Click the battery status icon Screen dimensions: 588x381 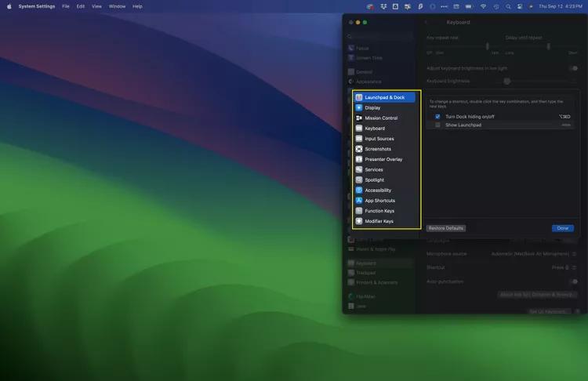tap(469, 6)
